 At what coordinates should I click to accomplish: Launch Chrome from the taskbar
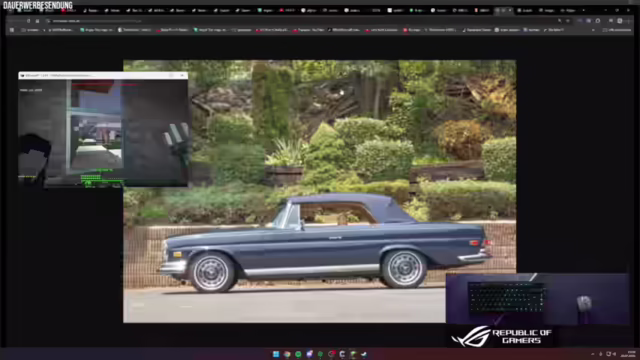coord(287,354)
